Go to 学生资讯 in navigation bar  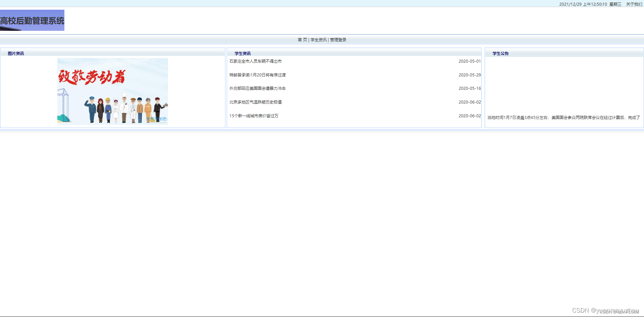pyautogui.click(x=318, y=40)
